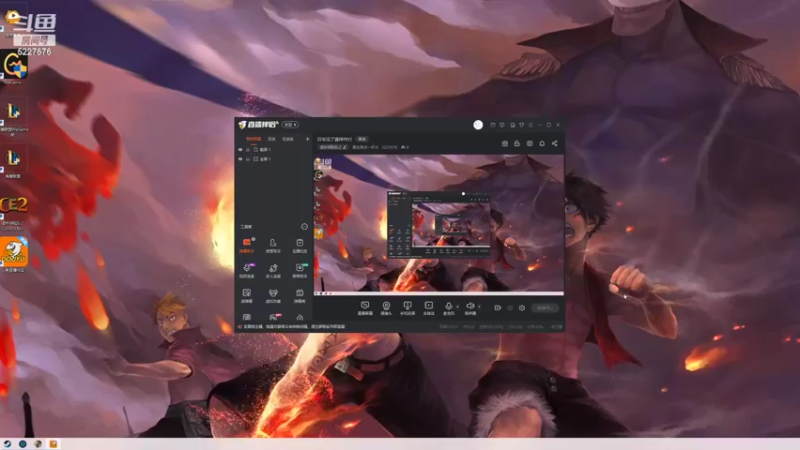This screenshot has width=800, height=450.
Task: Open the picture-frame tool in third toolbox row
Action: tap(247, 295)
